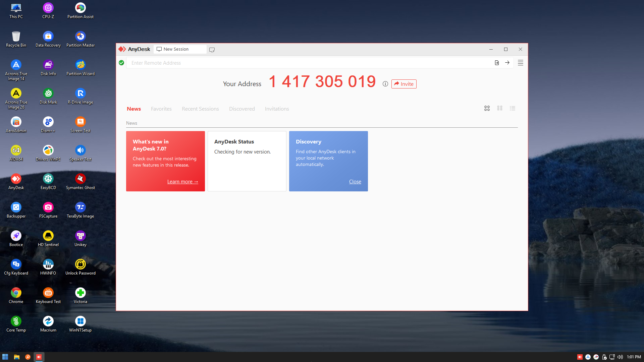Minimize the AnyDesk window
Screen dimensions: 644x362
[x=491, y=49]
